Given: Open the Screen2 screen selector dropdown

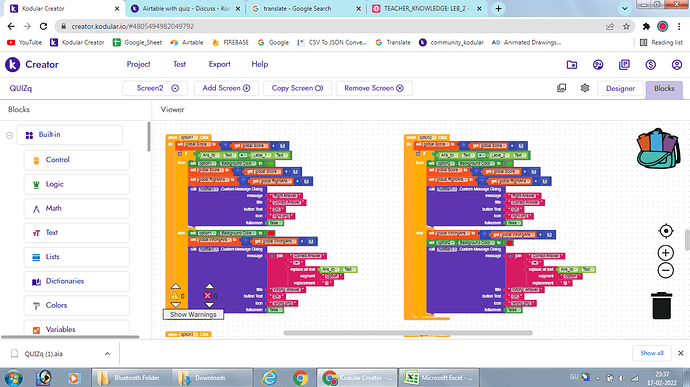Looking at the screenshot, I should click(155, 88).
